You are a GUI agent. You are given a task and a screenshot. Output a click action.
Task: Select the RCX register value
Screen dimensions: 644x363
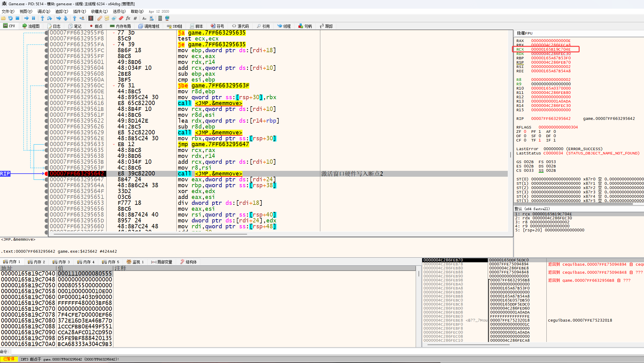pyautogui.click(x=551, y=49)
